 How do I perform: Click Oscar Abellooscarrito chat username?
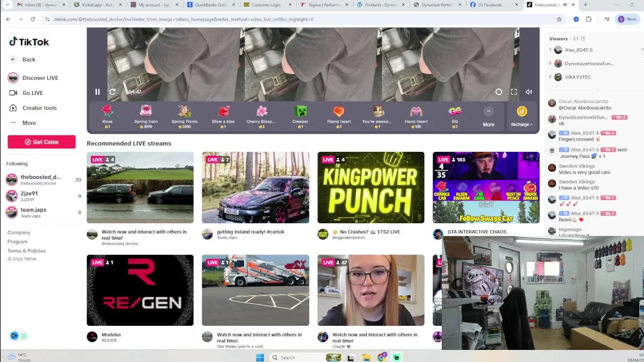pos(583,101)
